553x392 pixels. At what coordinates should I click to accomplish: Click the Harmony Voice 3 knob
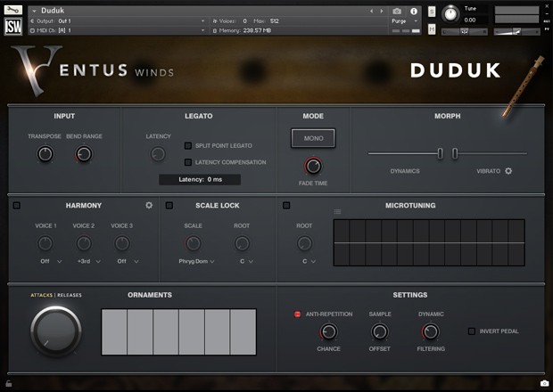point(122,243)
